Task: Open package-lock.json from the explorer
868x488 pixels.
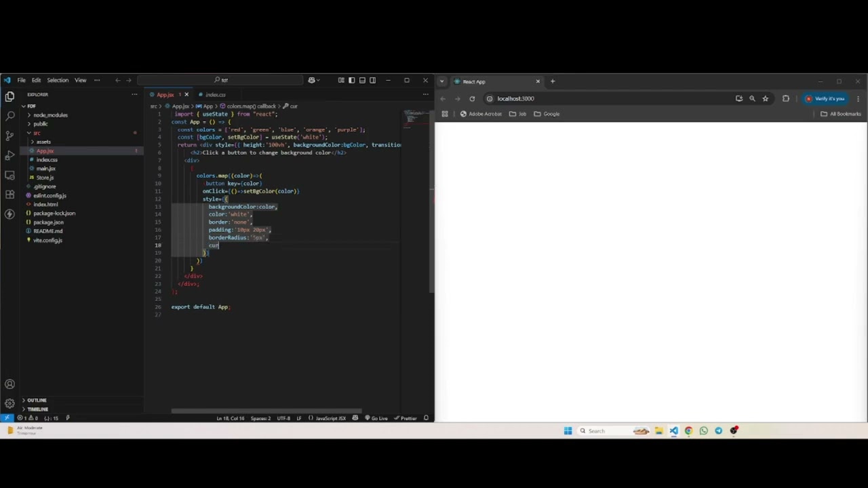Action: pos(54,213)
